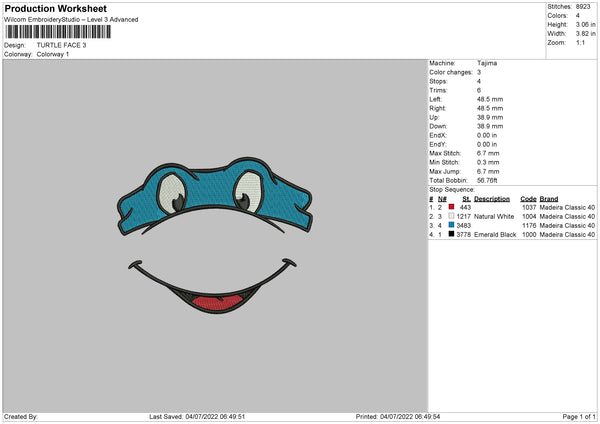
Task: Click the Min Stitch value "0.3 mm"
Action: click(488, 162)
